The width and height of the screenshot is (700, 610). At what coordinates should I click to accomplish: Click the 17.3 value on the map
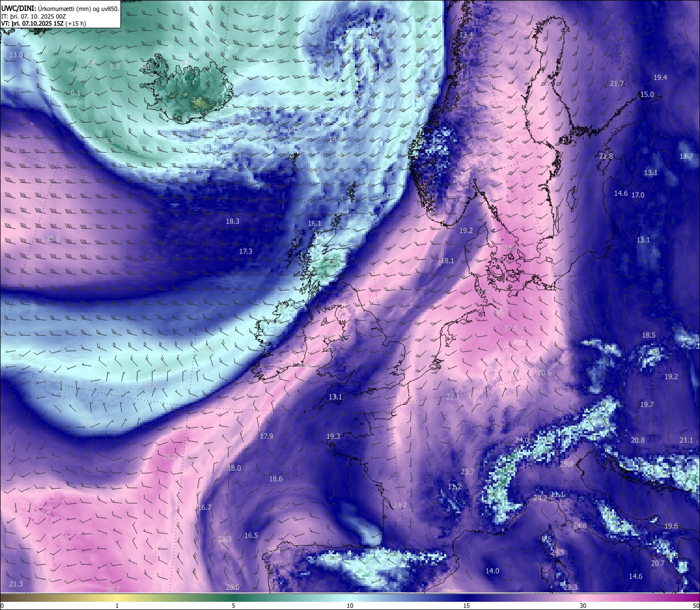point(246,252)
